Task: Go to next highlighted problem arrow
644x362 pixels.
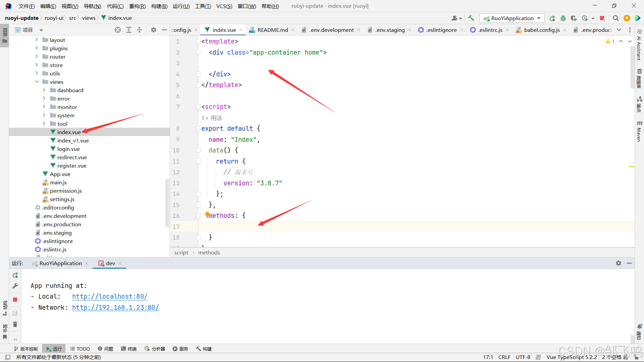Action: (x=630, y=41)
